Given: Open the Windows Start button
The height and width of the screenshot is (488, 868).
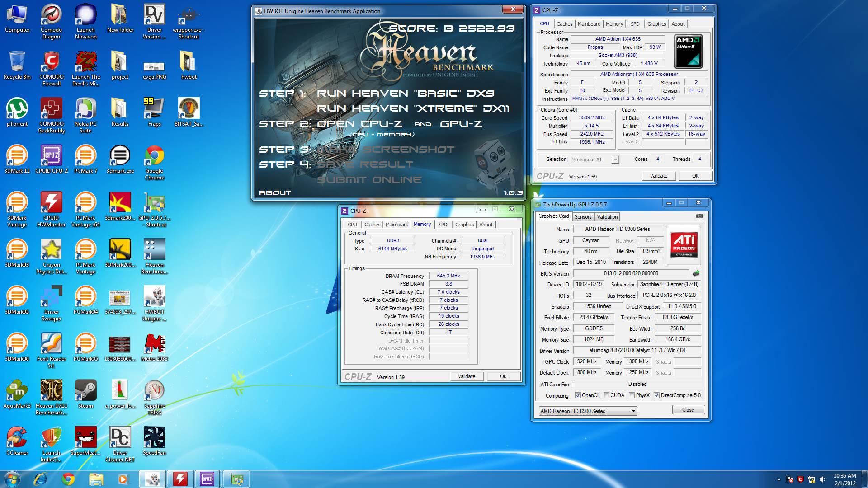Looking at the screenshot, I should [12, 479].
